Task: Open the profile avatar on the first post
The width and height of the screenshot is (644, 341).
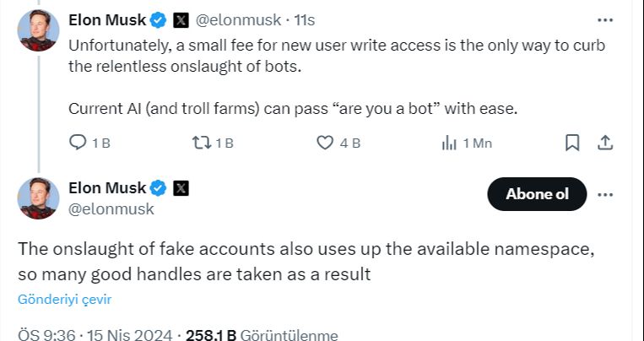Action: (38, 30)
